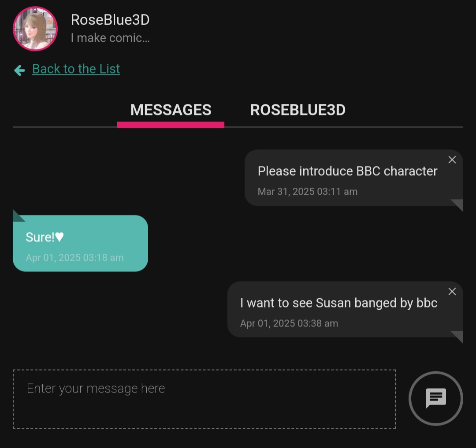Select the Please introduce message text
Image resolution: width=476 pixels, height=448 pixels.
tap(348, 171)
